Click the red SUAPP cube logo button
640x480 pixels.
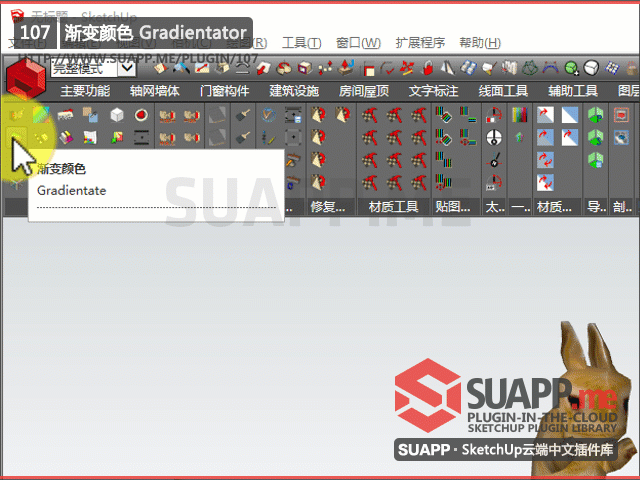coord(26,79)
